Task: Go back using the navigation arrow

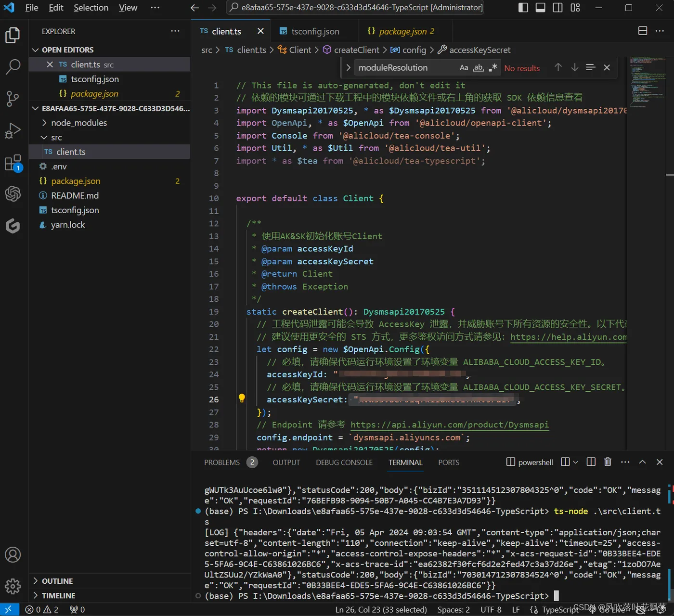Action: click(194, 8)
